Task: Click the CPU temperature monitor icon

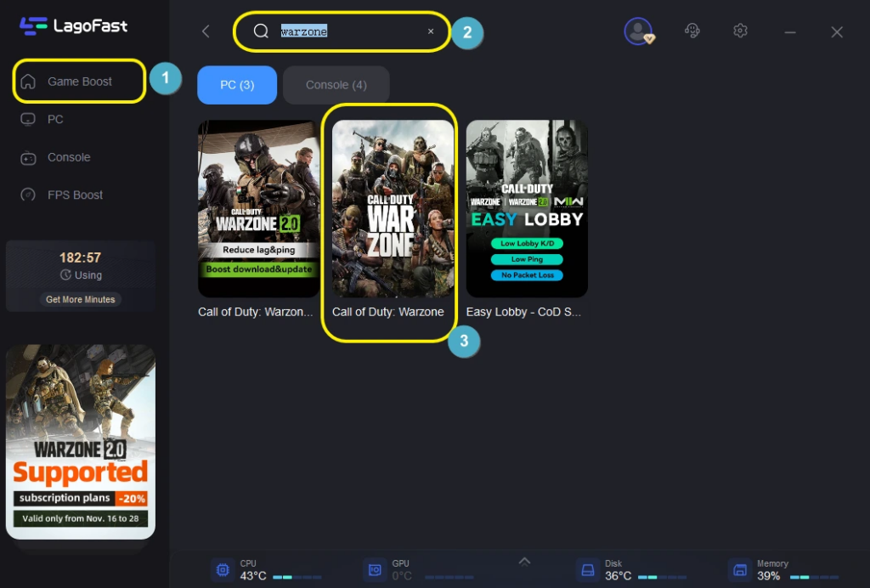Action: point(223,569)
